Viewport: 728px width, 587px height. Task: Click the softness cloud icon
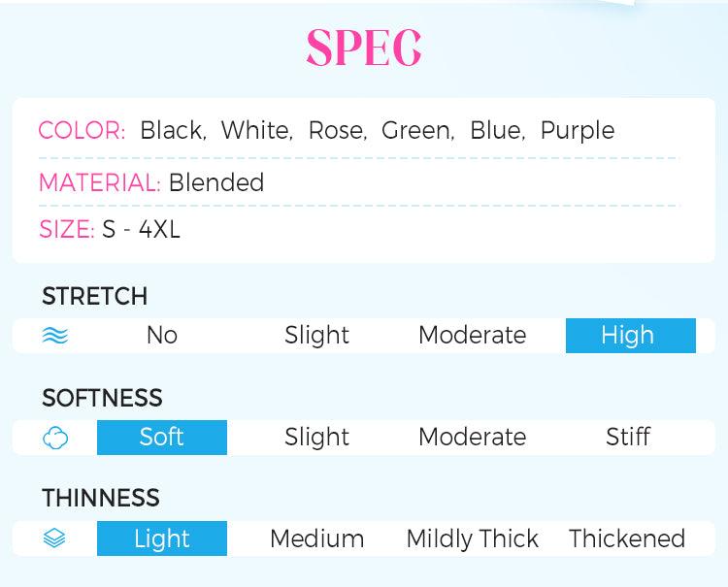pos(55,439)
